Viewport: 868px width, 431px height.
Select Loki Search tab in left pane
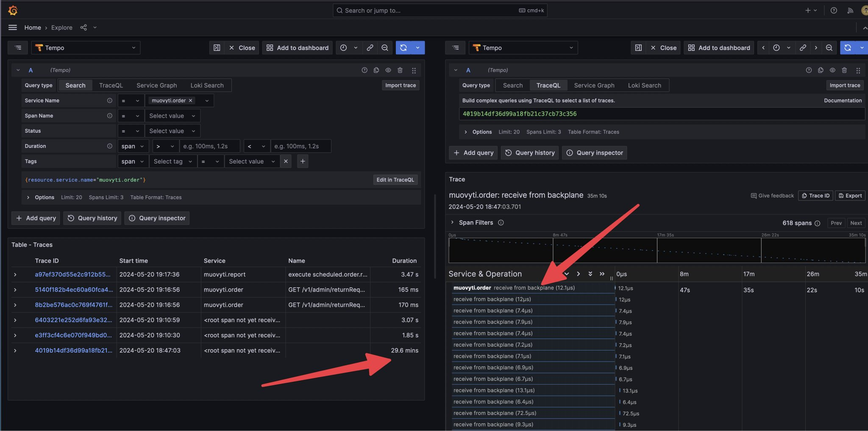[207, 86]
